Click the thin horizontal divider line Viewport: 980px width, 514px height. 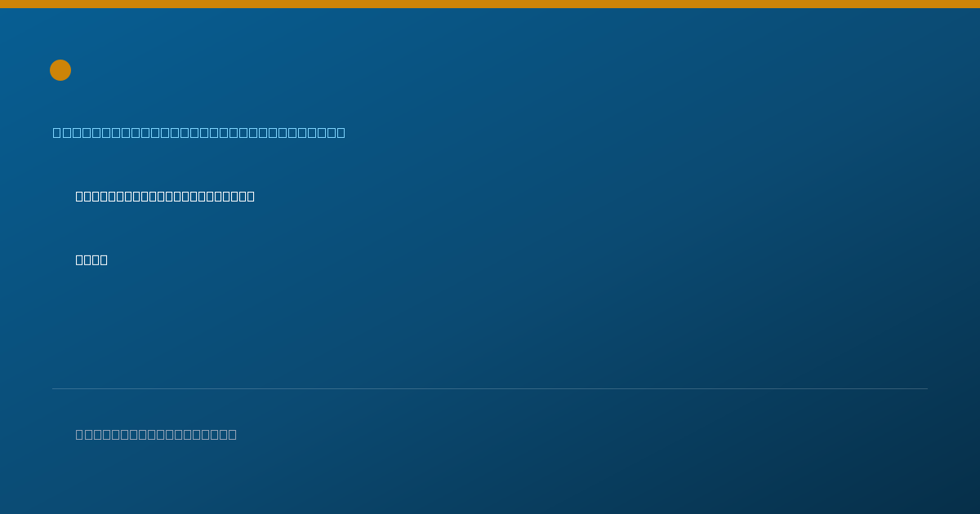tap(490, 388)
